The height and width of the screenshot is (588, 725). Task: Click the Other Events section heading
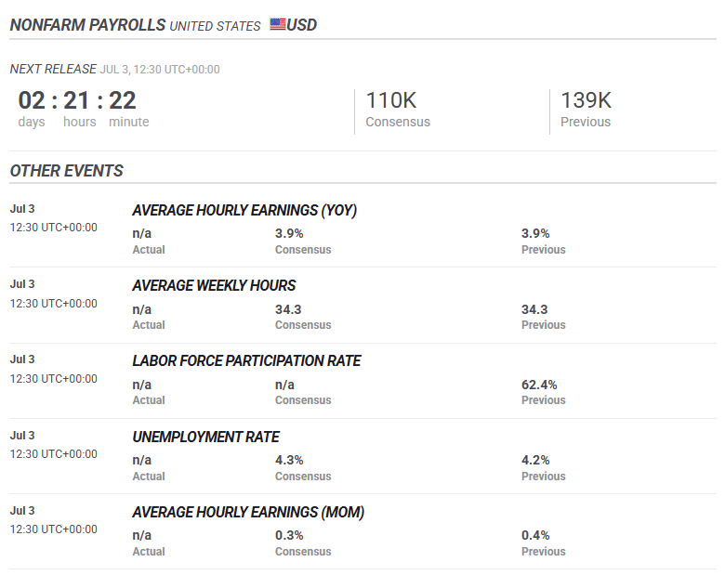(x=66, y=171)
